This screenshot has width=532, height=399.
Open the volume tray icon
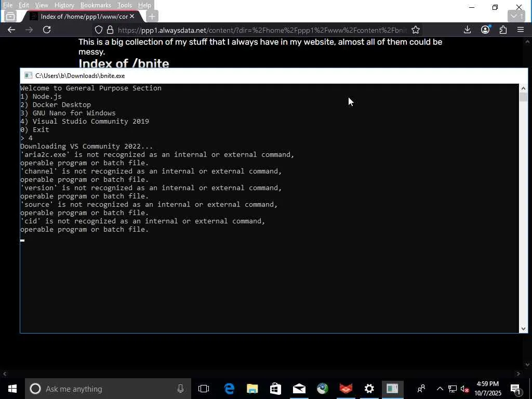465,389
